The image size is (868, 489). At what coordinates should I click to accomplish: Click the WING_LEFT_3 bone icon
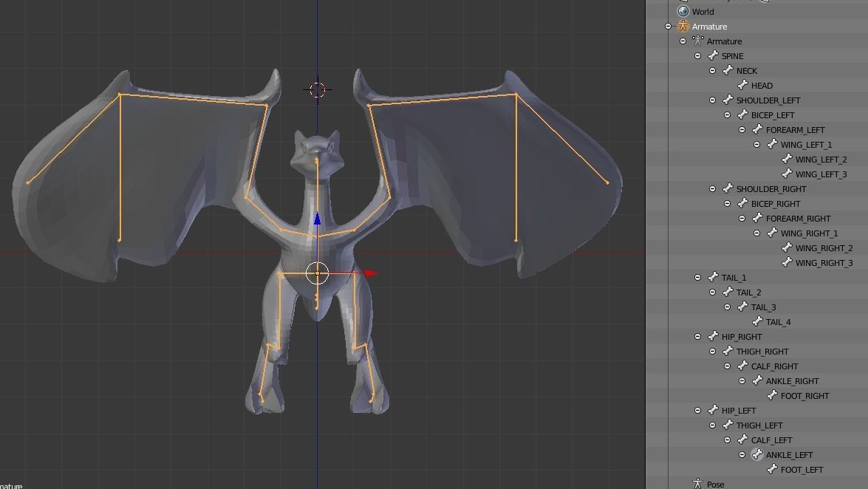(787, 174)
